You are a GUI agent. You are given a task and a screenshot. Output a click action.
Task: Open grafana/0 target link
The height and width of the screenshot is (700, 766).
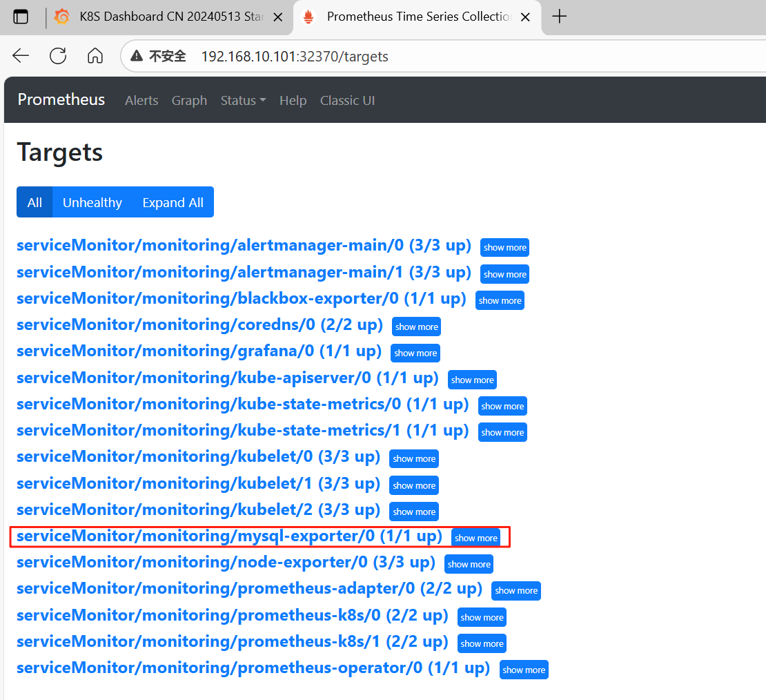[x=199, y=351]
